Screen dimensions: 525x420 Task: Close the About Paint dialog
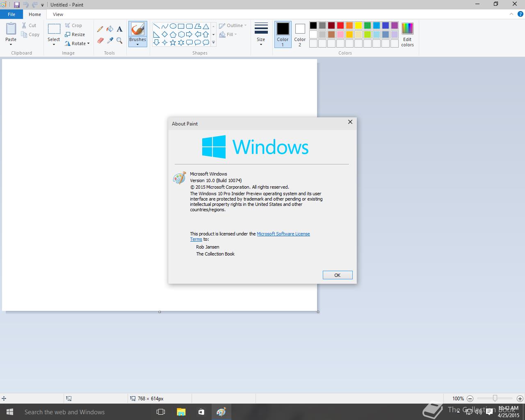[x=350, y=122]
